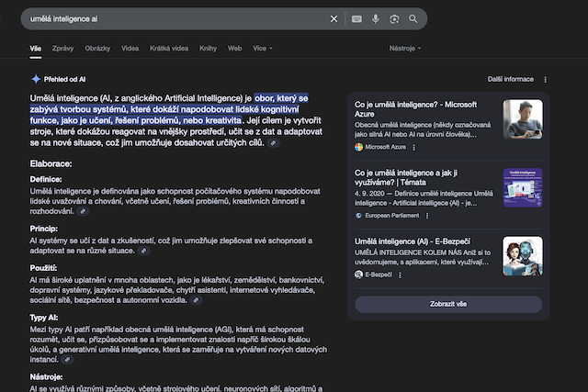Switch to the Zprávy tab
The width and height of the screenshot is (588, 392).
63,49
